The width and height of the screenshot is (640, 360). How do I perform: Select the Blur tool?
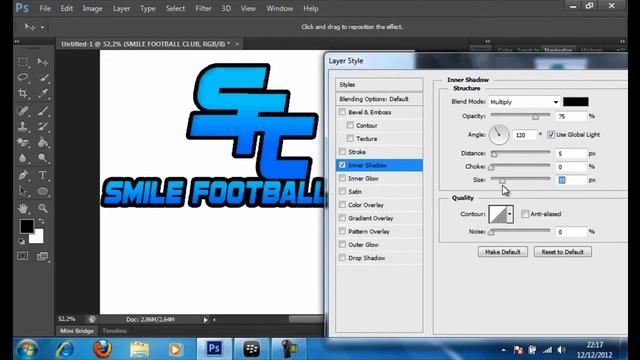(23, 158)
